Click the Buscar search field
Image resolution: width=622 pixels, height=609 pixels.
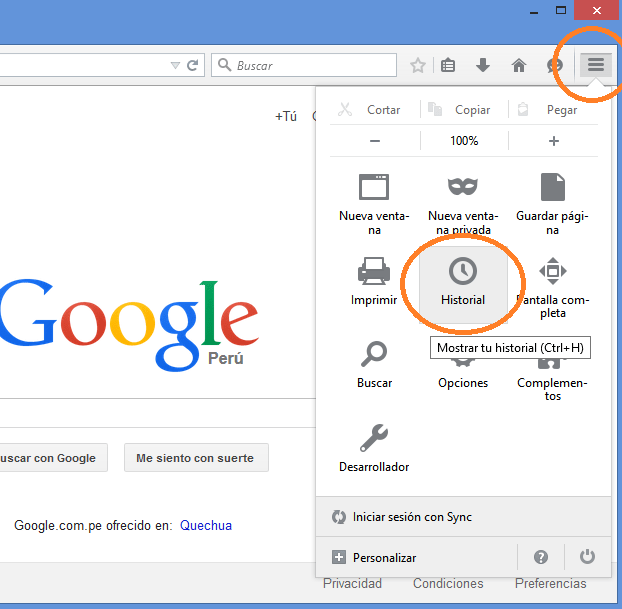tap(304, 65)
